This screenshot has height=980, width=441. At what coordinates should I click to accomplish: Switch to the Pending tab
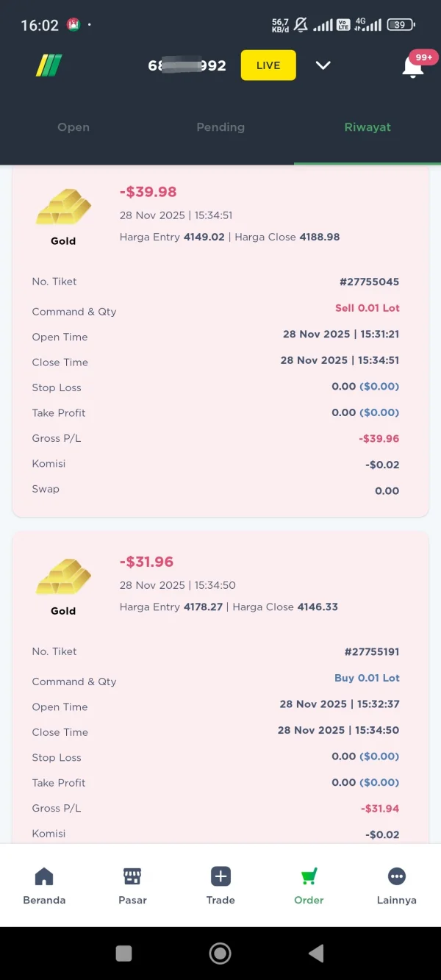[220, 127]
